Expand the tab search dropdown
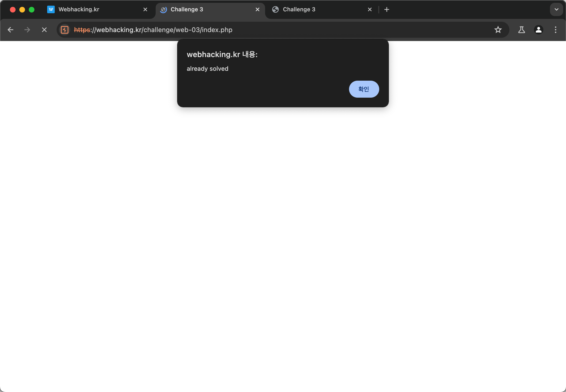This screenshot has height=392, width=566. (556, 9)
